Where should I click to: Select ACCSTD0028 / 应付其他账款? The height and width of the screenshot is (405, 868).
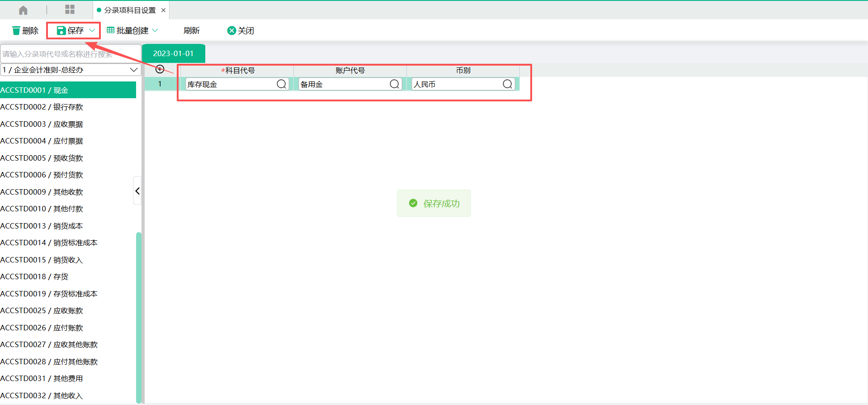(x=68, y=362)
